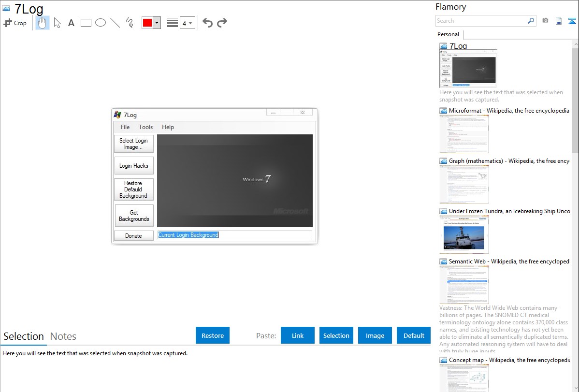Choose the arrow pointer selection tool
This screenshot has width=579, height=392.
click(57, 23)
